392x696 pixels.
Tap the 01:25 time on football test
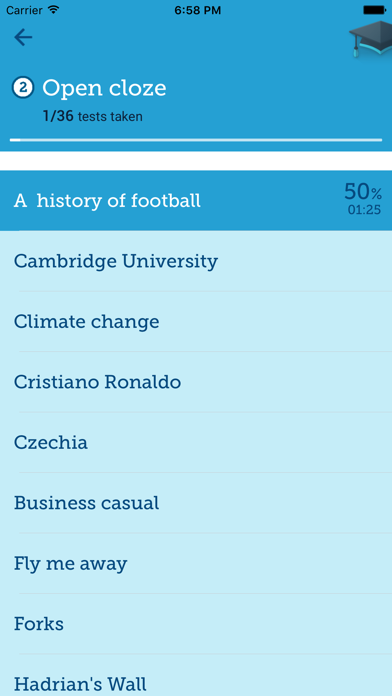[x=364, y=210]
